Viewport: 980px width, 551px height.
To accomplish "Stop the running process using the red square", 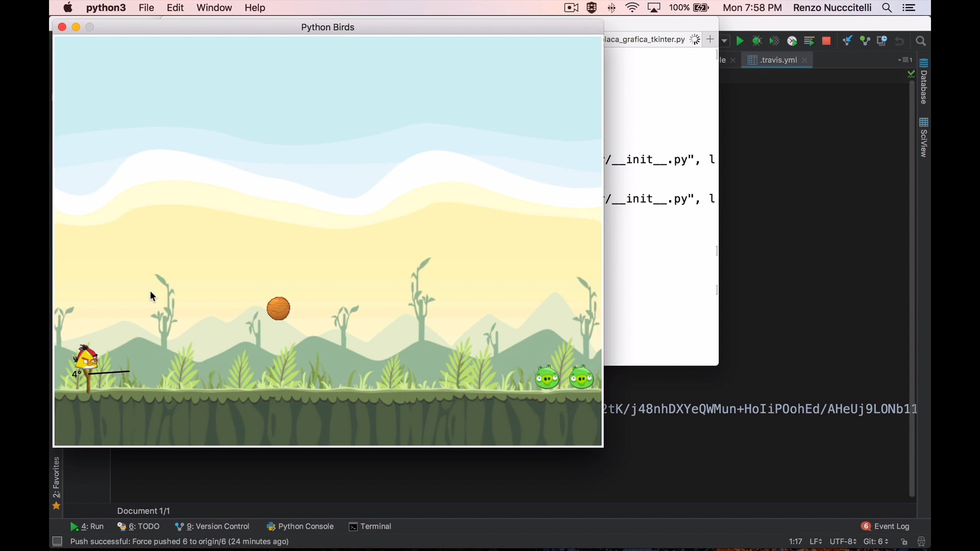I will [826, 41].
